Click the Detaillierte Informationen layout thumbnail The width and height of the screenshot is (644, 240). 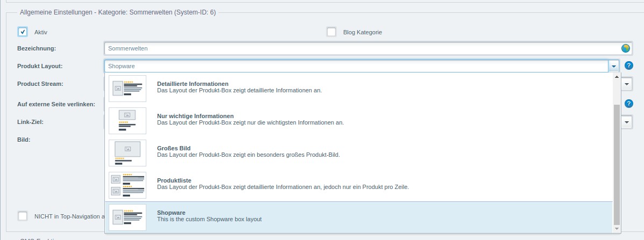128,88
